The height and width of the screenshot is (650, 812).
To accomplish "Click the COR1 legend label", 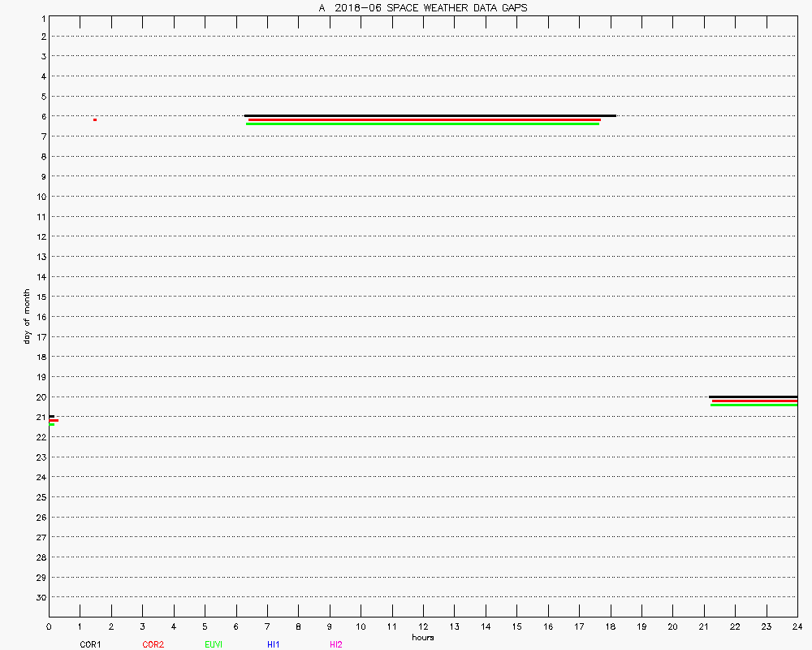I will pyautogui.click(x=90, y=644).
